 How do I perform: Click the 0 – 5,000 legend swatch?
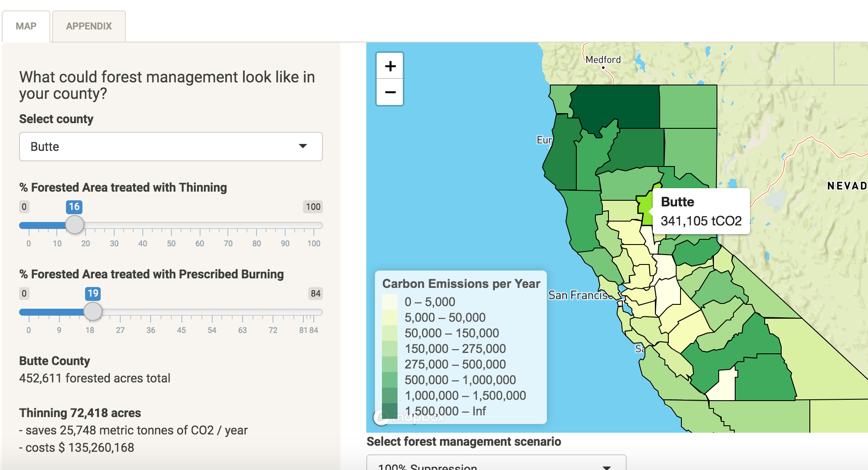pos(389,302)
